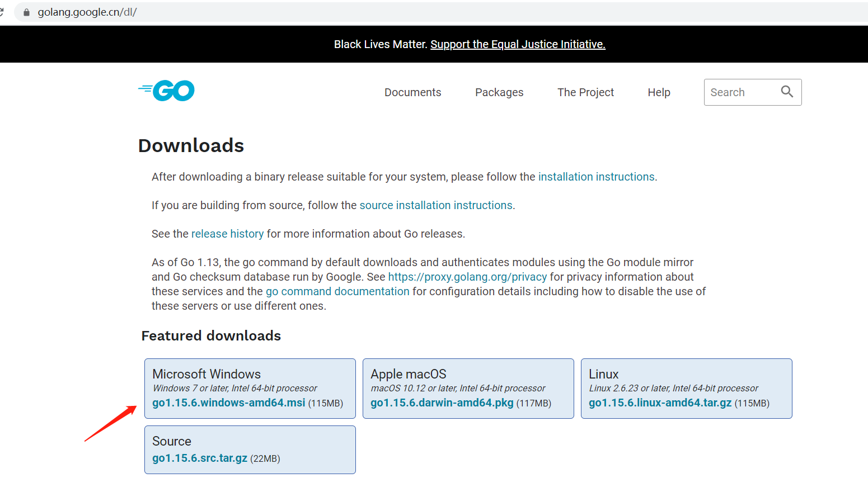Open the source installation instructions link

pyautogui.click(x=436, y=205)
